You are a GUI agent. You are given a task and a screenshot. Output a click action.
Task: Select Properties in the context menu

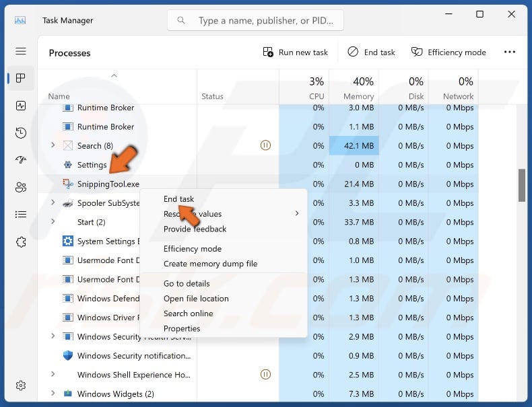tap(182, 329)
